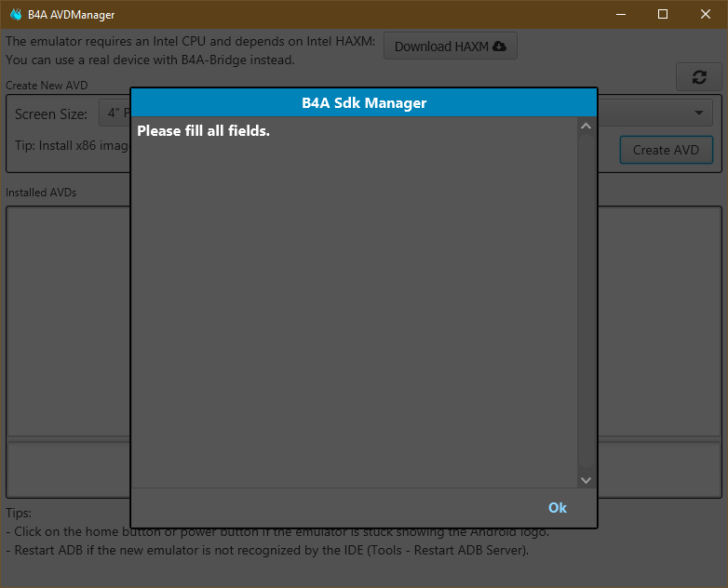This screenshot has height=588, width=728.
Task: Click the B4A-Bridge instruction text line
Action: tap(150, 60)
